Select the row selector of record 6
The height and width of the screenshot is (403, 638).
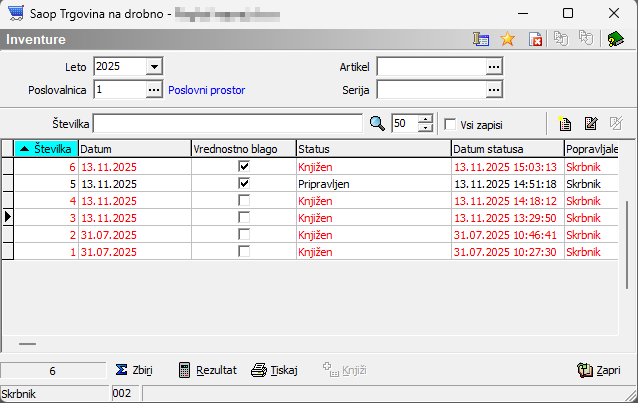click(x=8, y=166)
